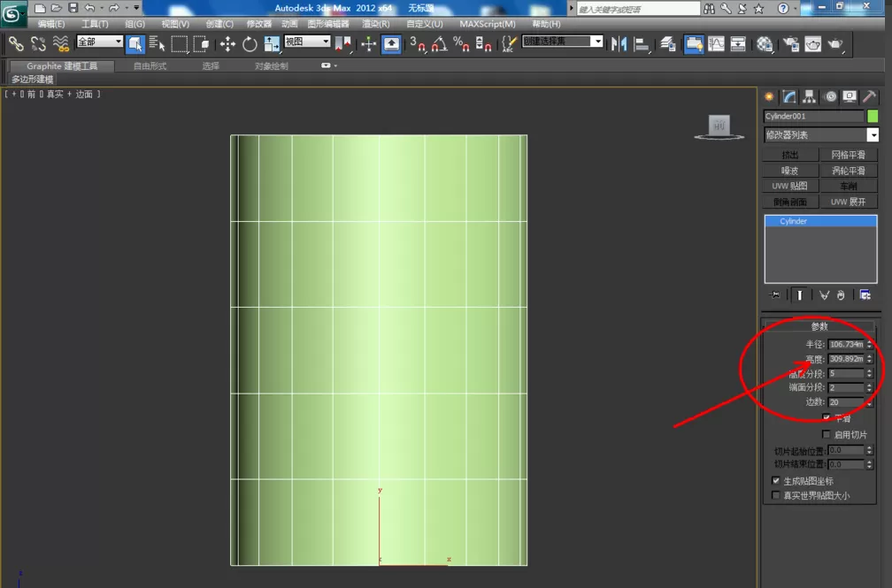Viewport: 892px width, 588px height.
Task: Open the Material Editor
Action: (x=765, y=44)
